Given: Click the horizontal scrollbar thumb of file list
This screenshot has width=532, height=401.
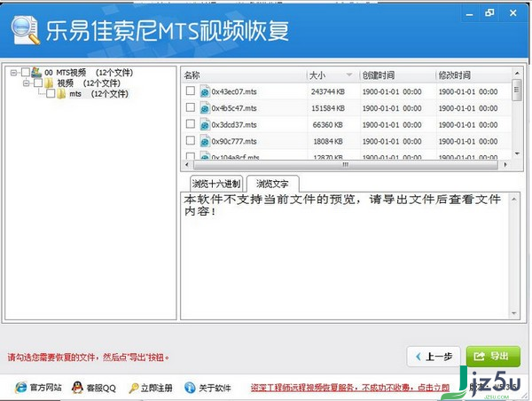Looking at the screenshot, I should click(x=346, y=165).
